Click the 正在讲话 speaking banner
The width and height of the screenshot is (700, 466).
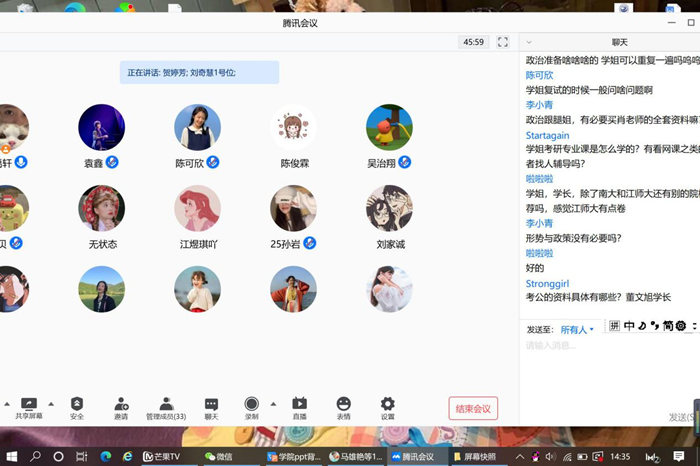click(199, 72)
